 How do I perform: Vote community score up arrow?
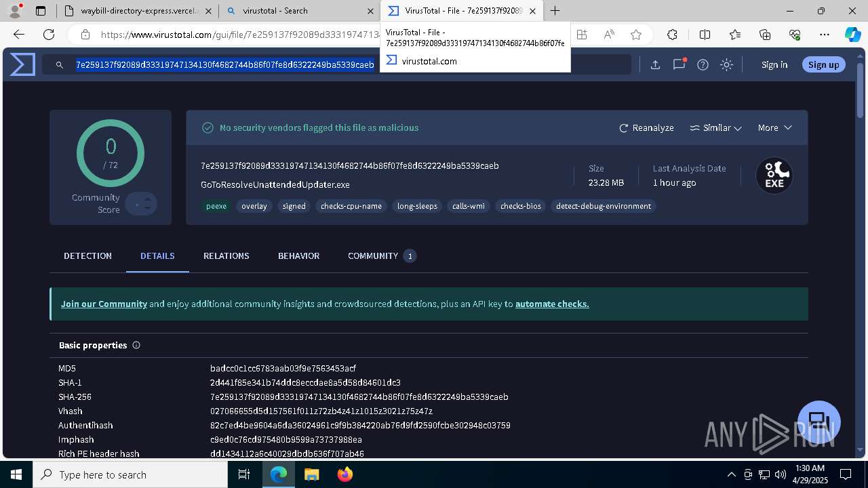coord(148,199)
